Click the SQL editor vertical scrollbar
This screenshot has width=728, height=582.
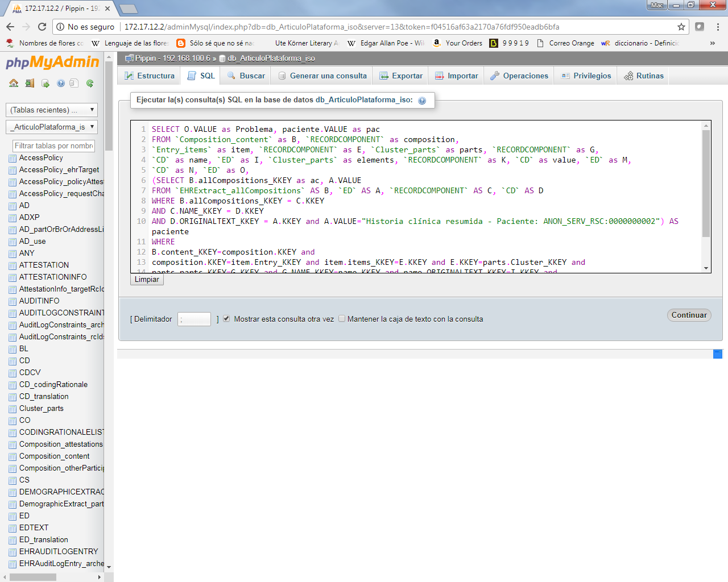point(706,182)
